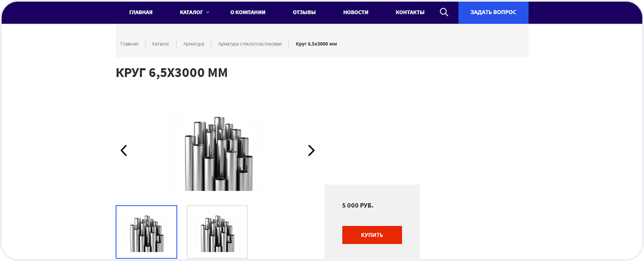Click the red Купить button
This screenshot has width=644, height=261.
372,235
